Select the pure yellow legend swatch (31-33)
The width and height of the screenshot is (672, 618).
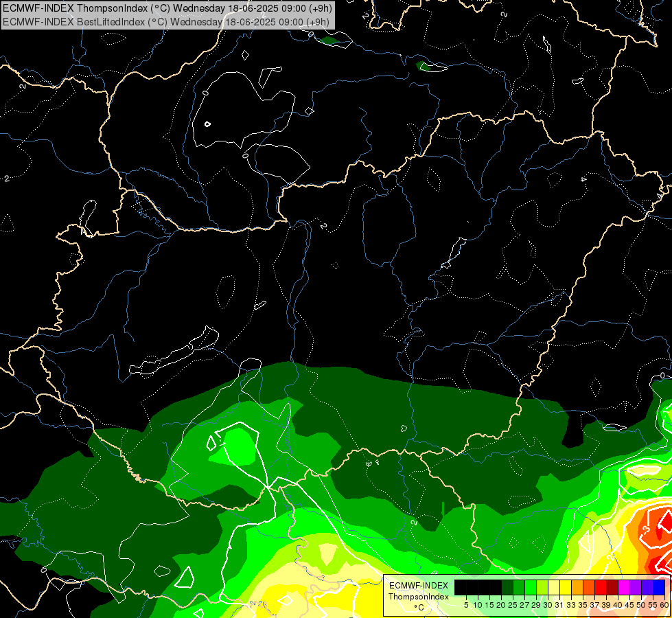tap(566, 588)
